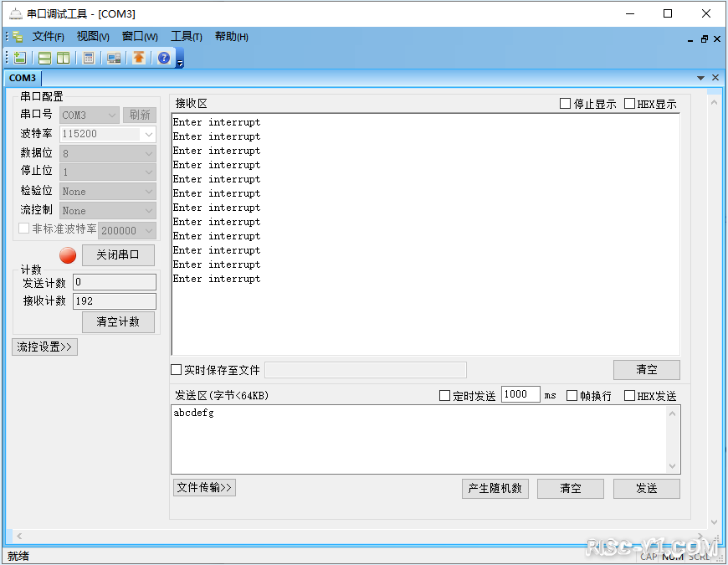
Task: Enable 实时保存至文件 checkbox
Action: 176,370
